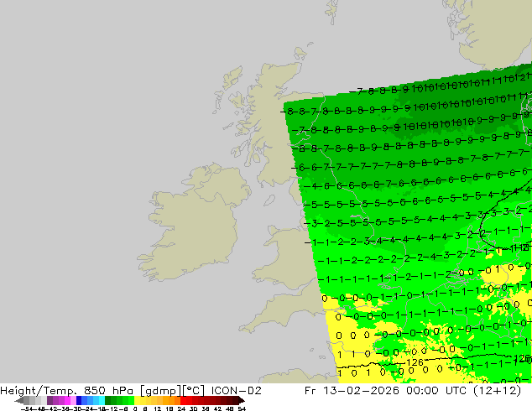
Task: Click the '126' contour label near bottom center
Action: coord(415,362)
